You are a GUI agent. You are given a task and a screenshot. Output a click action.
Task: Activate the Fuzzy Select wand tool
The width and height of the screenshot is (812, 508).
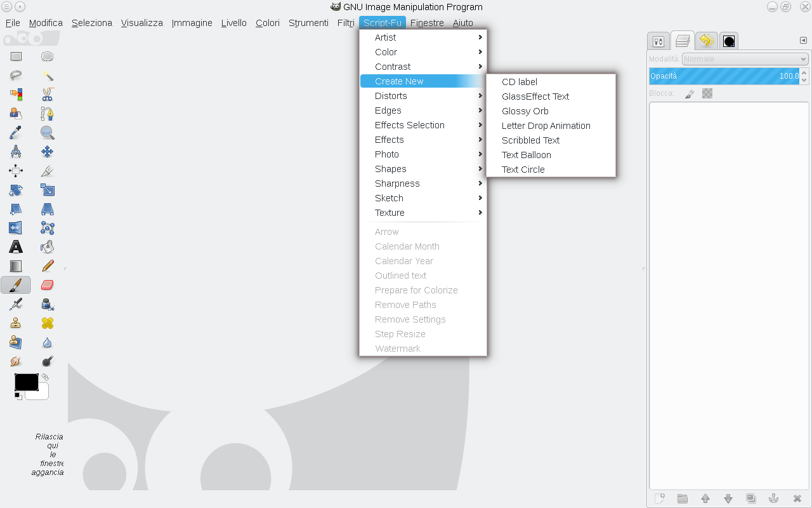tap(47, 76)
